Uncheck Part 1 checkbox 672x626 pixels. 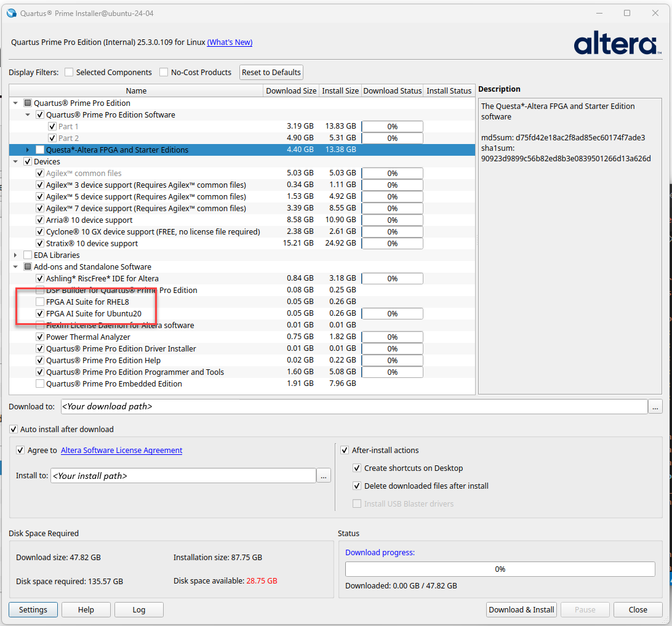tap(52, 126)
